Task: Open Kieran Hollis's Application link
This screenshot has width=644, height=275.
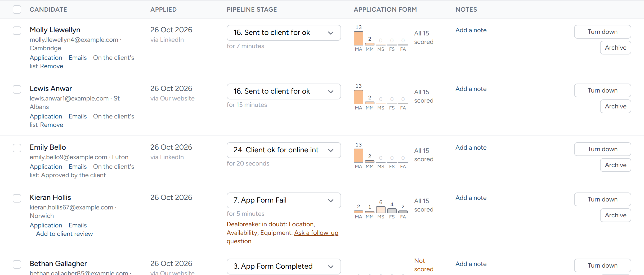Action: coord(46,225)
